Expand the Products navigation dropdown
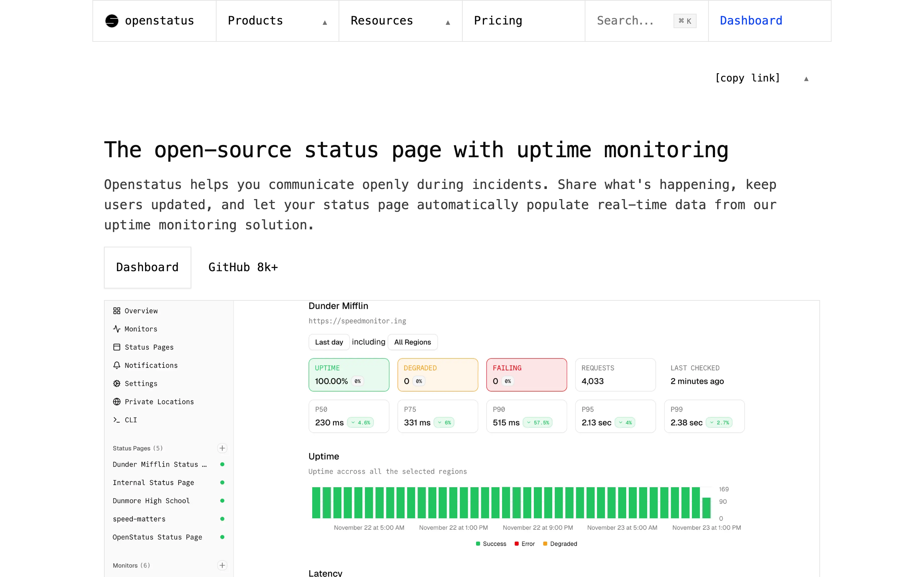Image resolution: width=924 pixels, height=577 pixels. tap(277, 21)
